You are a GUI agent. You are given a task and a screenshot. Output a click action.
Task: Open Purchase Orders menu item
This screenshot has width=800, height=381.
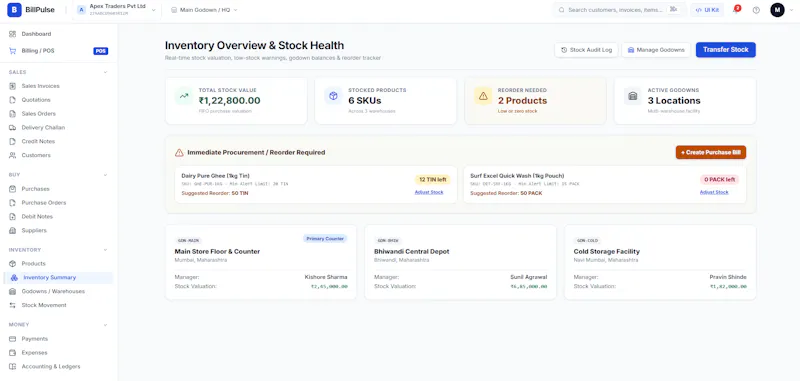58,202
